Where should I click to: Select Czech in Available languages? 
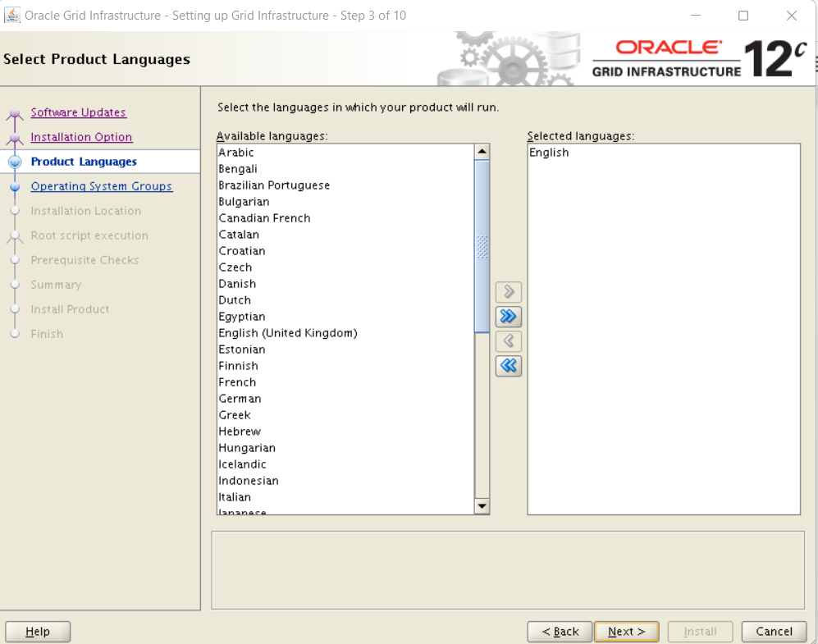coord(345,267)
